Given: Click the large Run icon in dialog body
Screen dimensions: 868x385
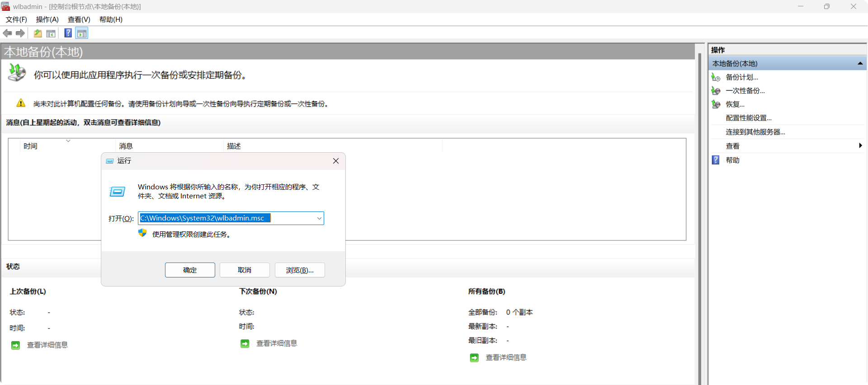Looking at the screenshot, I should pyautogui.click(x=118, y=192).
